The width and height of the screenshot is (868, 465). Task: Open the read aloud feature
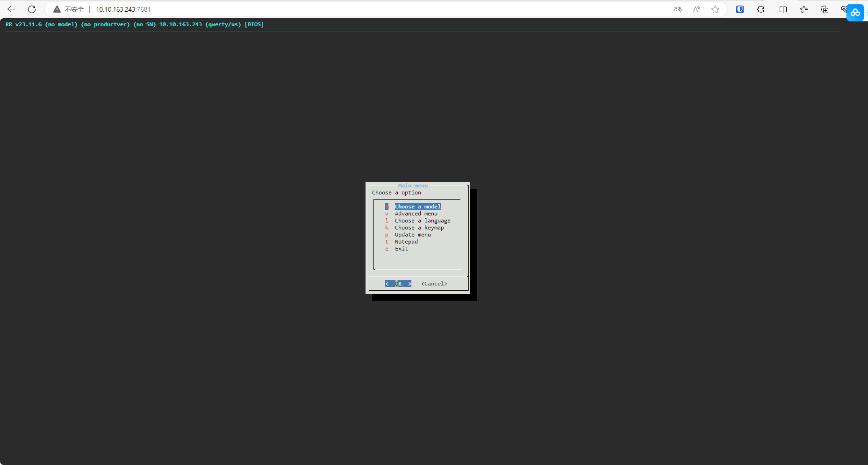(696, 9)
